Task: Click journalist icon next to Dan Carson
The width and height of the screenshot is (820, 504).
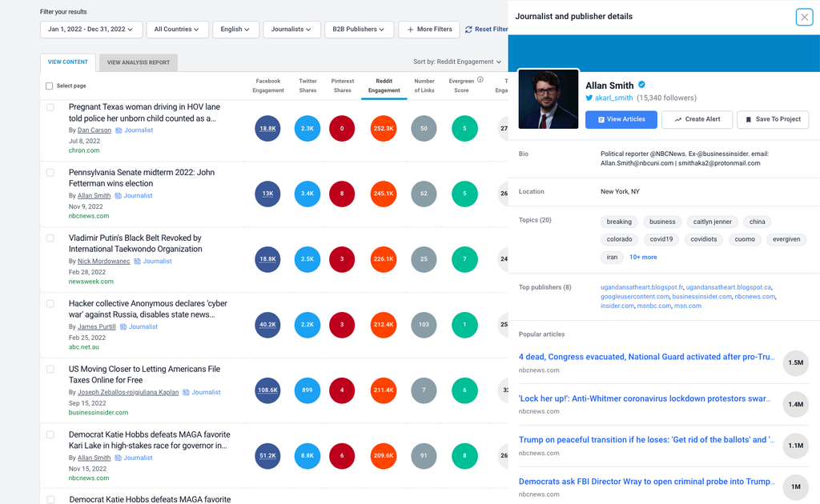Action: click(x=119, y=130)
